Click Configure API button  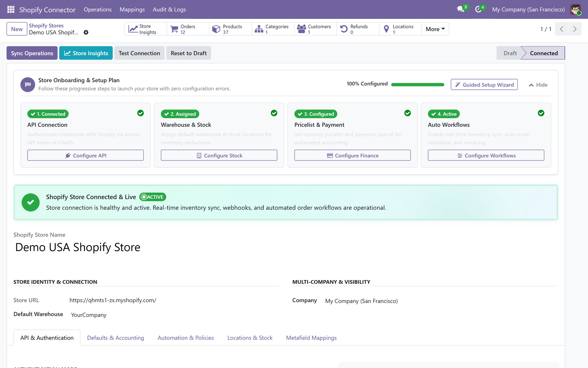(x=86, y=155)
